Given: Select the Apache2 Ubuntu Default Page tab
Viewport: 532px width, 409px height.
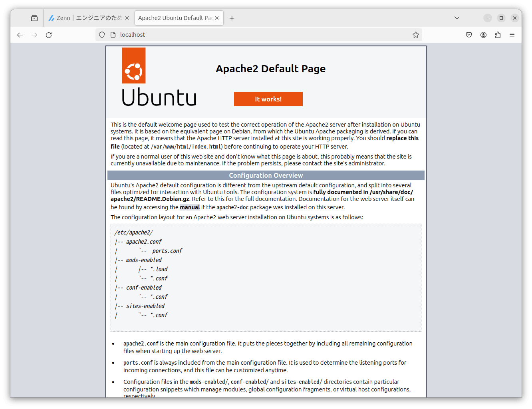Looking at the screenshot, I should [179, 18].
